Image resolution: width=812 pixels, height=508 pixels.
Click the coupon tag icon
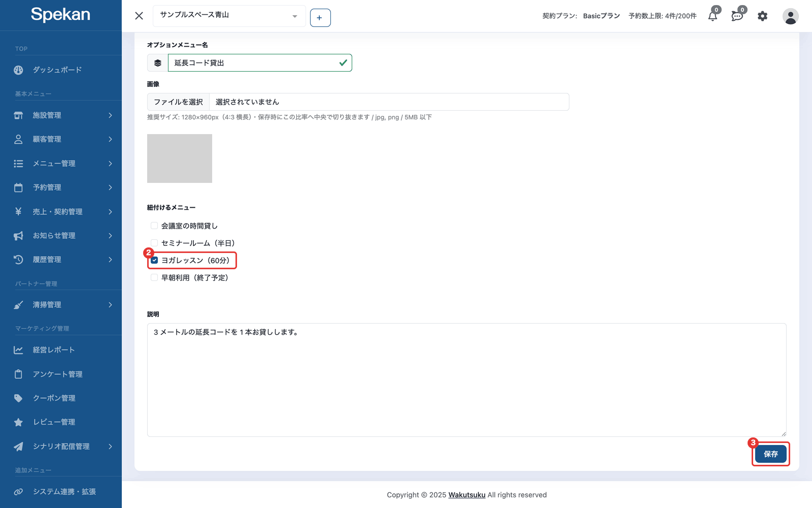point(18,398)
